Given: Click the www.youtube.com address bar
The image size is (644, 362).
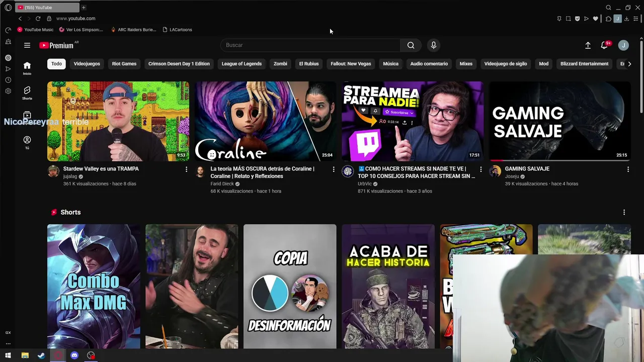Looking at the screenshot, I should click(x=75, y=19).
